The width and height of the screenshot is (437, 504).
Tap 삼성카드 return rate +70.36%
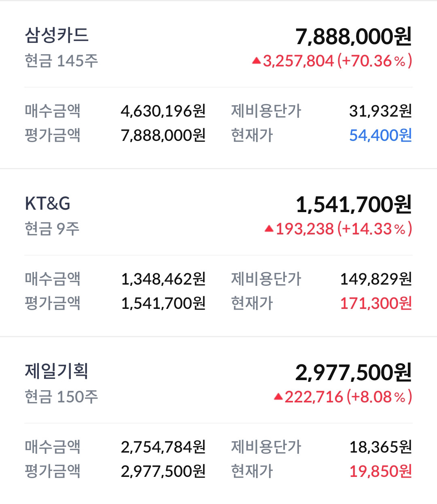(377, 61)
